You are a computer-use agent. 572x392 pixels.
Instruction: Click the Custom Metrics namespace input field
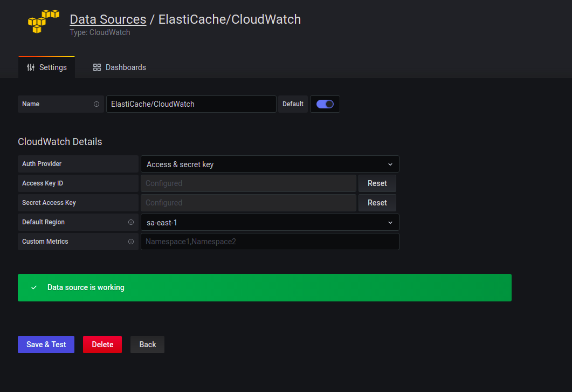(x=270, y=242)
